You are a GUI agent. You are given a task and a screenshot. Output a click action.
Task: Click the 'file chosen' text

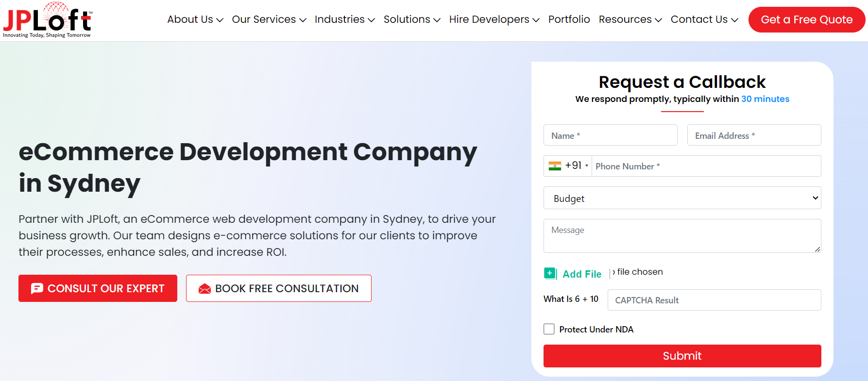(640, 272)
